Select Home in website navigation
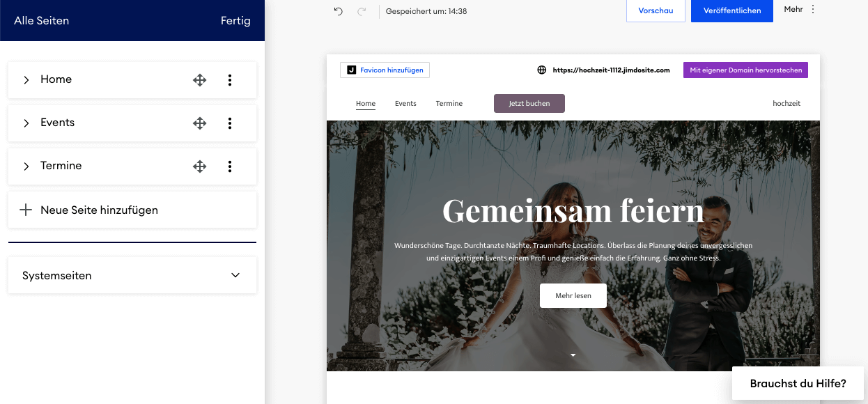 366,104
